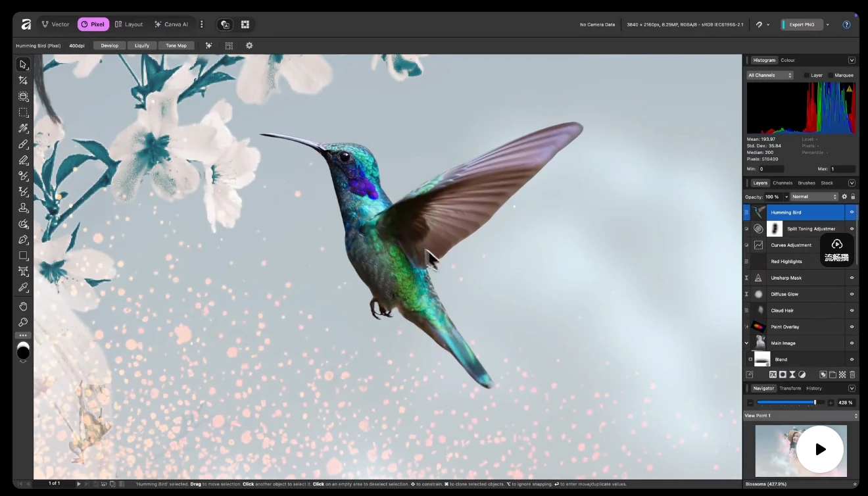Select the Paint Brush tool
Viewport: 868px width, 496px height.
click(23, 144)
